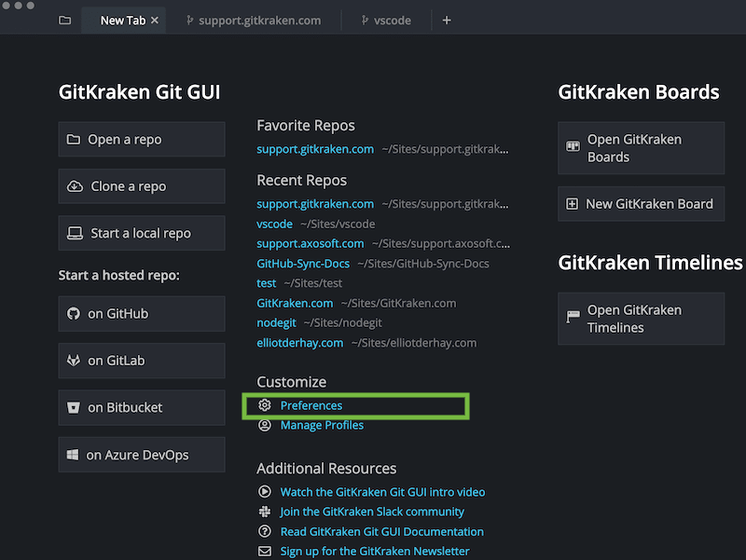Click the Slack icon beside community link
Image resolution: width=746 pixels, height=560 pixels.
[x=265, y=512]
